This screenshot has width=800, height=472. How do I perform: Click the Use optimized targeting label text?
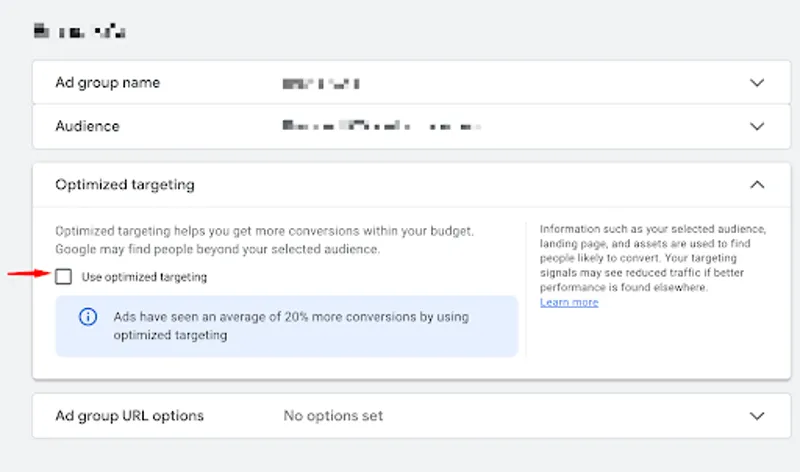(x=144, y=277)
